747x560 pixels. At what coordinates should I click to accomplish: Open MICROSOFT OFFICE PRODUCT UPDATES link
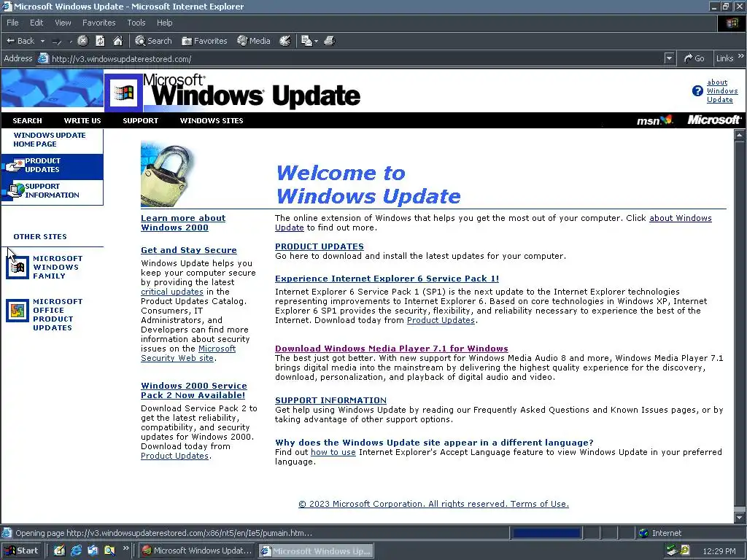57,315
